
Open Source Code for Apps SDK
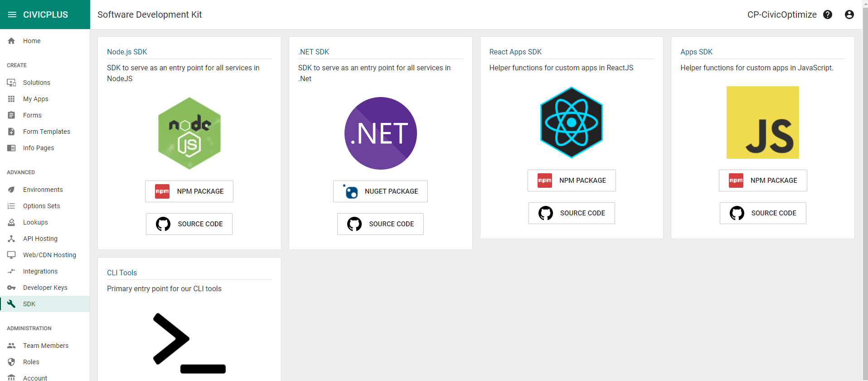point(763,213)
